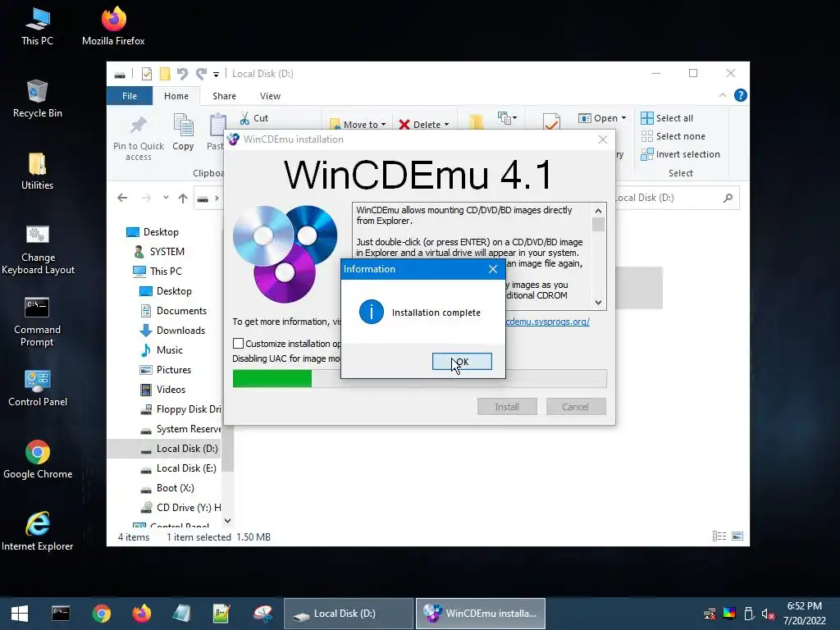Select SYSTEM in navigation tree
The height and width of the screenshot is (630, 840).
(159, 252)
